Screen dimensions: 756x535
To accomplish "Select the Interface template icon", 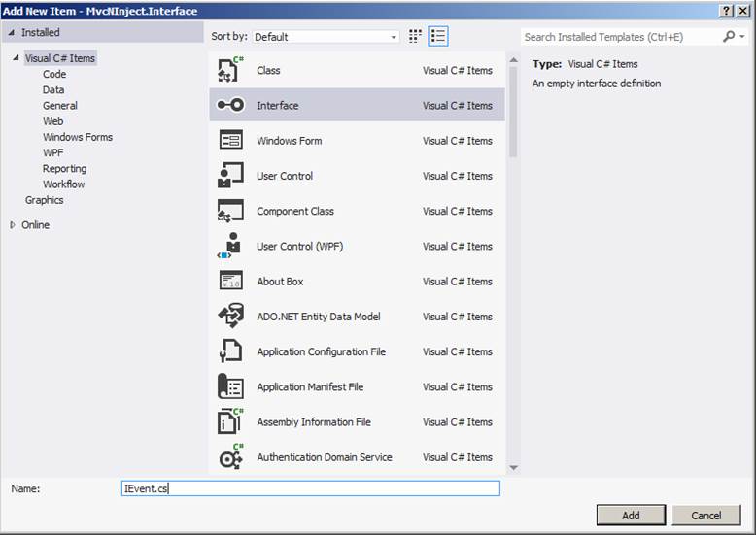I will (x=231, y=105).
